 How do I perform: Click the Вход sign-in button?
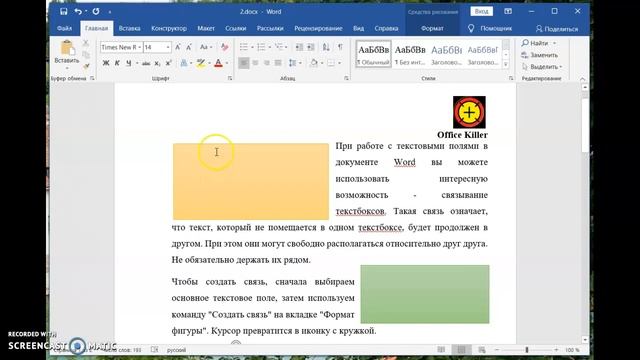coord(481,11)
